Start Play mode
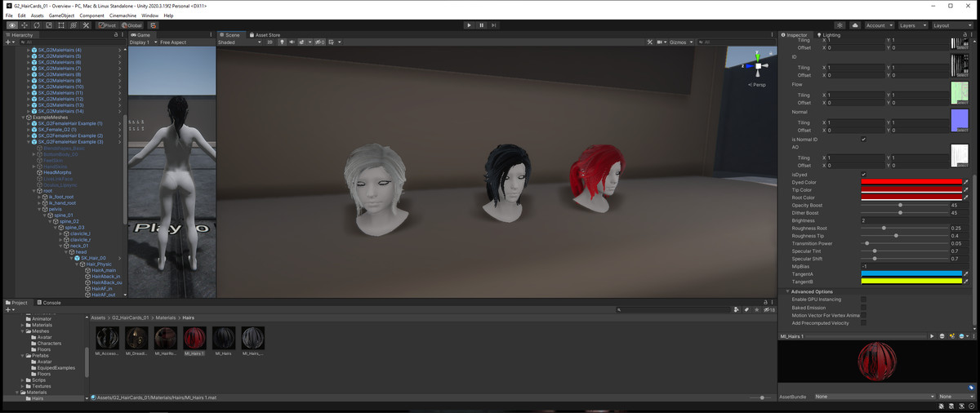Viewport: 980px width, 413px height. 469,25
